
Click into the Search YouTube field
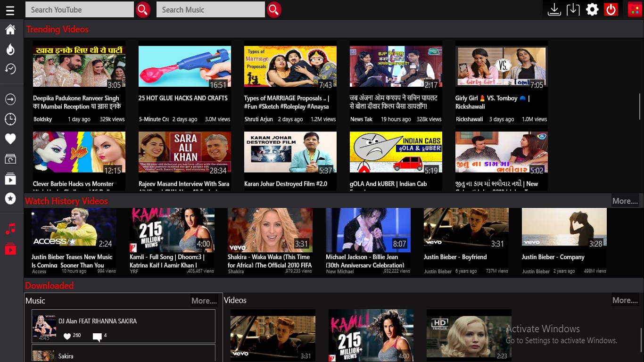click(80, 9)
